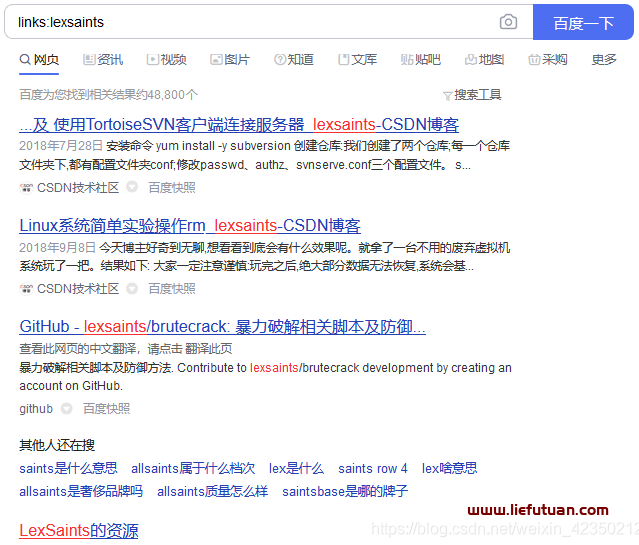The height and width of the screenshot is (545, 639).
Task: Click CSDN技术社区 source under Linux rm result
Action: tap(78, 289)
